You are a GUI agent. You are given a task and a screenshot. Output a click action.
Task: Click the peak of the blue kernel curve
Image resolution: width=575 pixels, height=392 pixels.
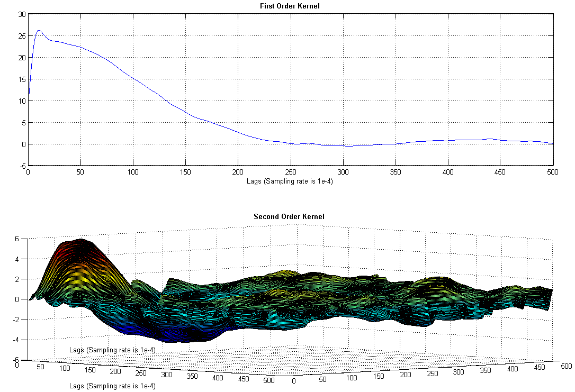pos(38,30)
